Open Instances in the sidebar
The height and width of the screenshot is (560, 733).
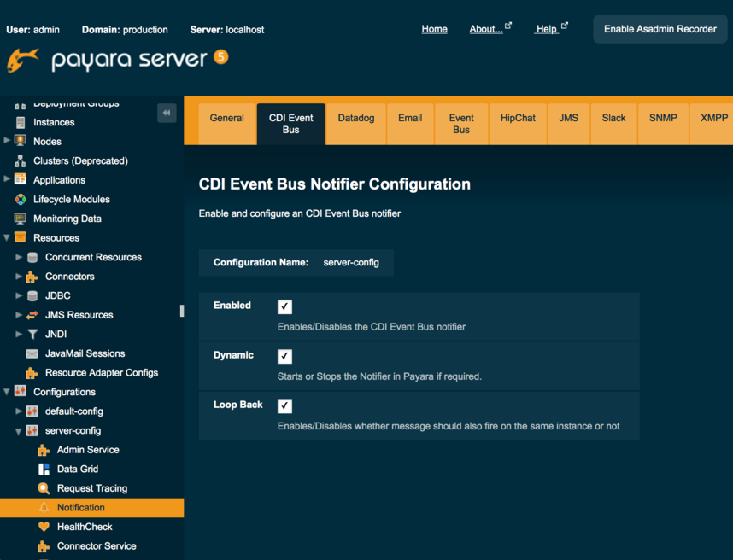[54, 122]
